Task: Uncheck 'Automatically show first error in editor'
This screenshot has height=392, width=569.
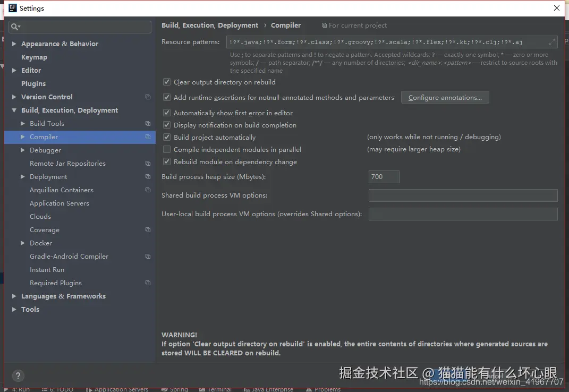Action: click(x=167, y=113)
